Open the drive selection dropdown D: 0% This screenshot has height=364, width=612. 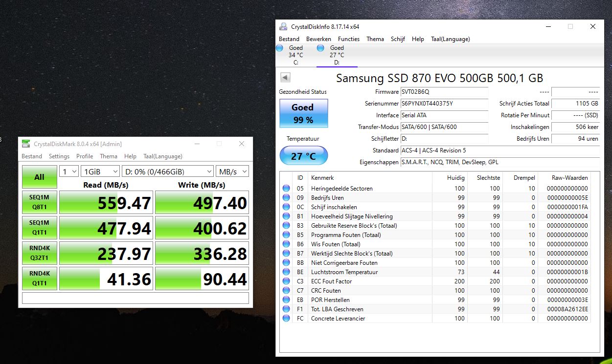click(168, 171)
